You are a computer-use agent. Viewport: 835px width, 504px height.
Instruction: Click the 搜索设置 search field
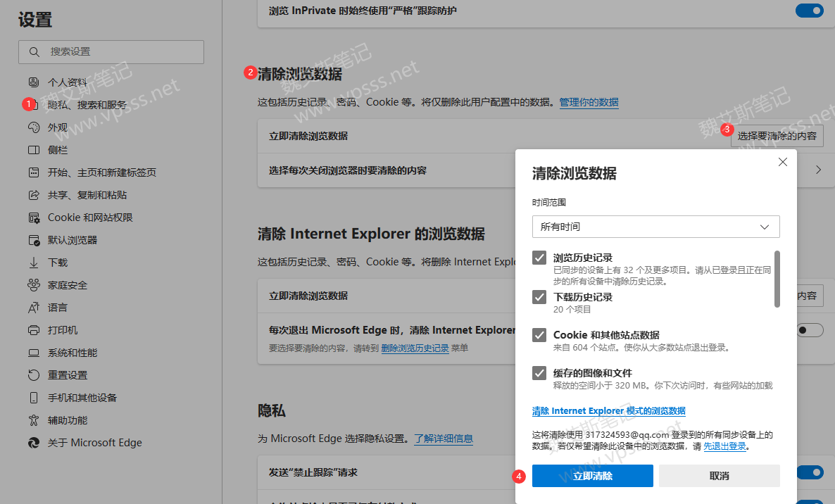[111, 51]
